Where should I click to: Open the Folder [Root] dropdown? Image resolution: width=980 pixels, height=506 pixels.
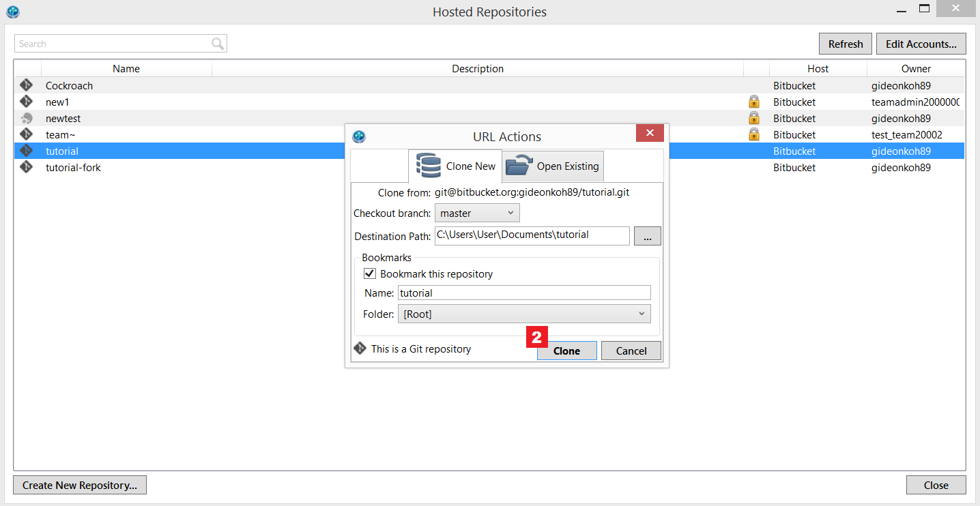pos(524,314)
